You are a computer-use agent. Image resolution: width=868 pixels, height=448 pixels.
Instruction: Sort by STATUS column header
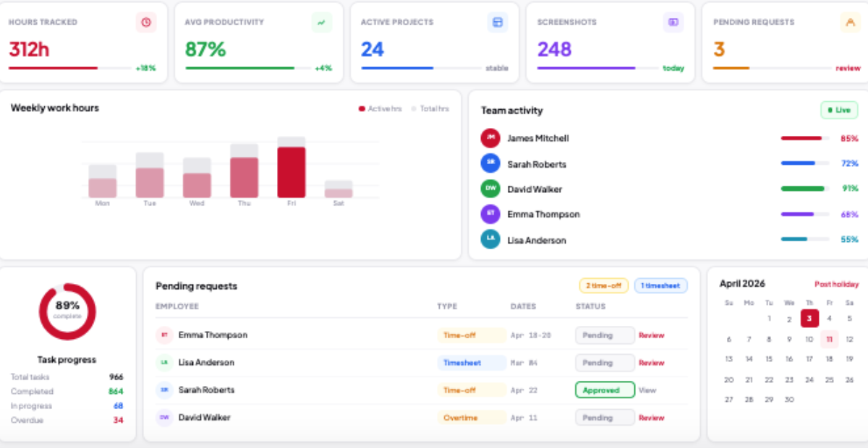(590, 307)
